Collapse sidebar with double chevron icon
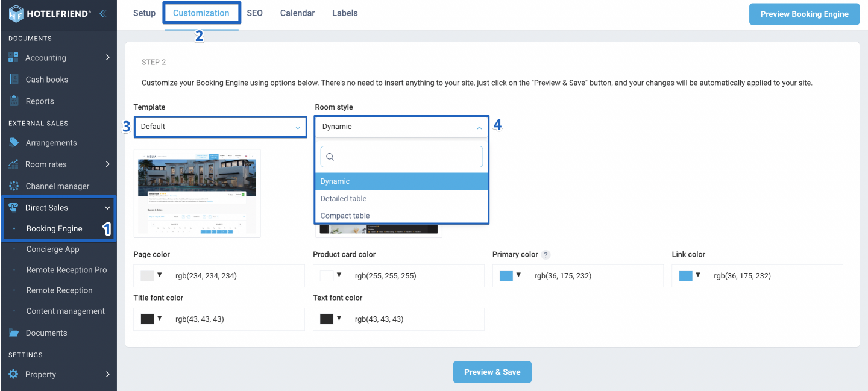Screen dimensions: 868x391 coord(102,13)
